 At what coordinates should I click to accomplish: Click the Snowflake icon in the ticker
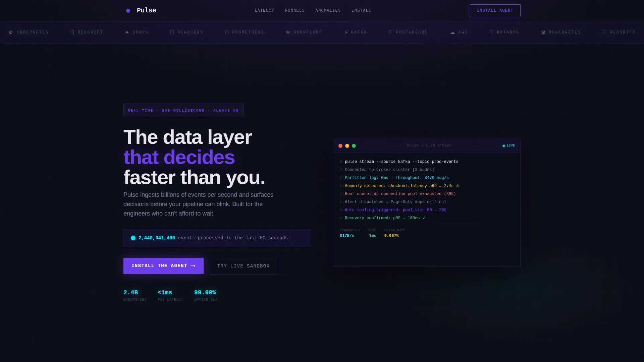point(288,33)
